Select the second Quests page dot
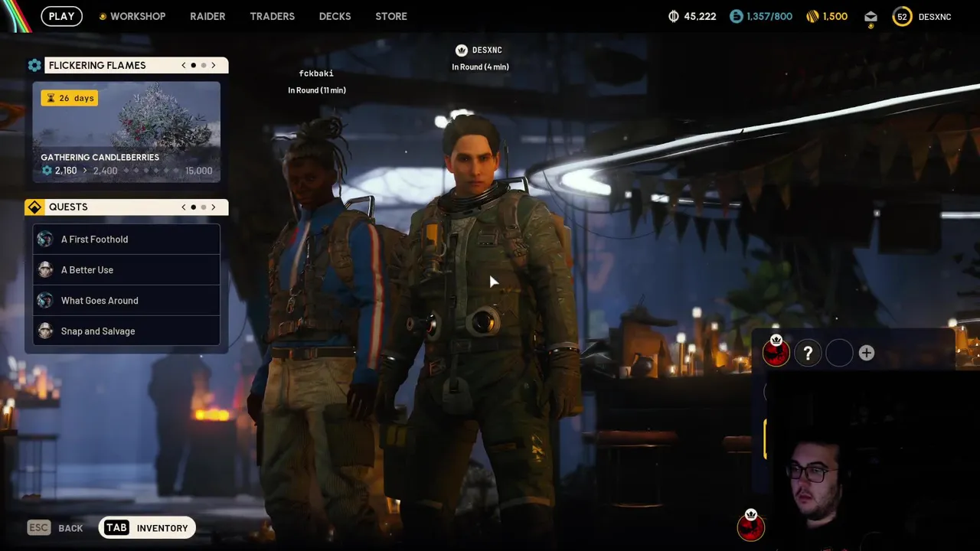Viewport: 980px width, 551px height. coord(204,207)
